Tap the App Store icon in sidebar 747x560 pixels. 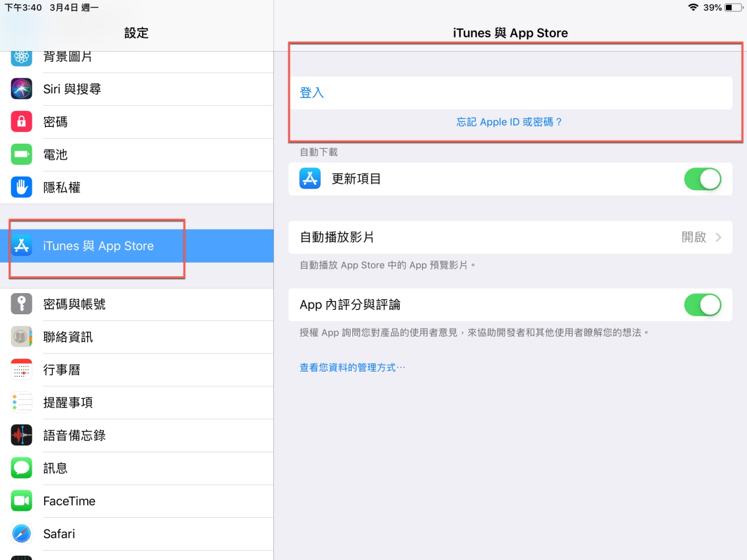pos(22,246)
